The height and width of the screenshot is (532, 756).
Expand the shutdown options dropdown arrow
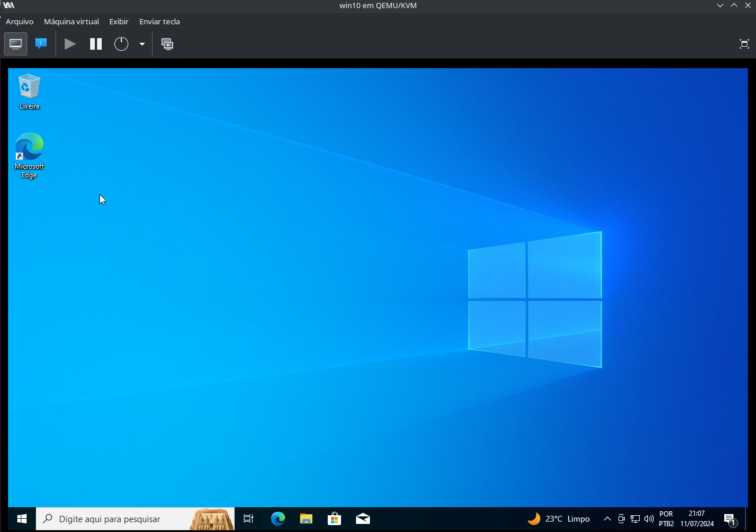point(142,44)
